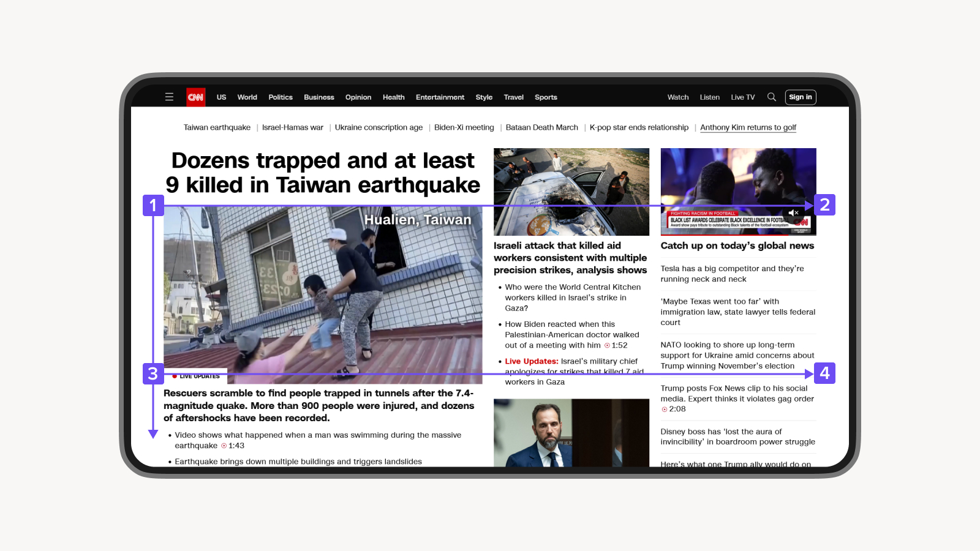
Task: Open earthquake brings down buildings story
Action: pyautogui.click(x=298, y=462)
